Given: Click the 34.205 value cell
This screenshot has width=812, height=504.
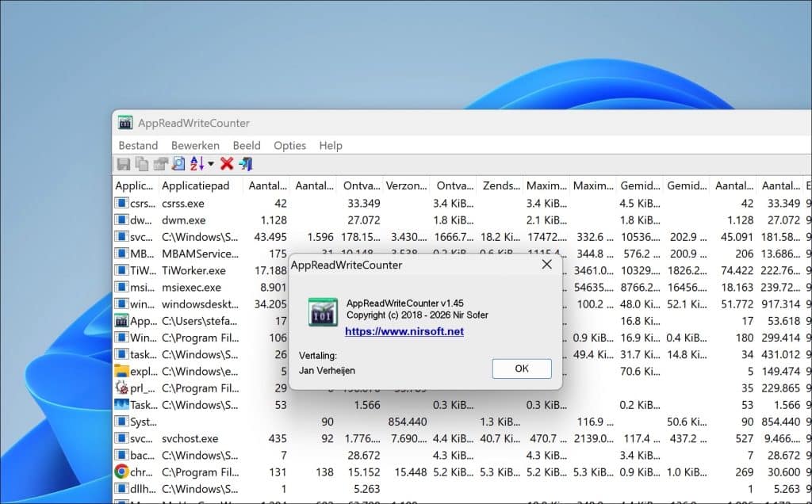Looking at the screenshot, I should pos(270,304).
